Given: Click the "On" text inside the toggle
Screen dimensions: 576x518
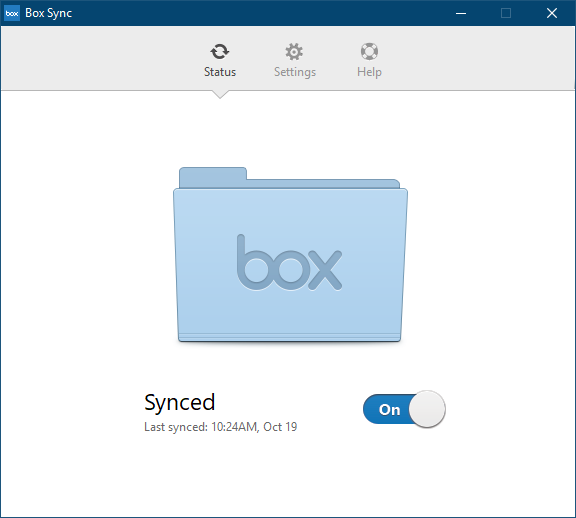Looking at the screenshot, I should [x=389, y=410].
